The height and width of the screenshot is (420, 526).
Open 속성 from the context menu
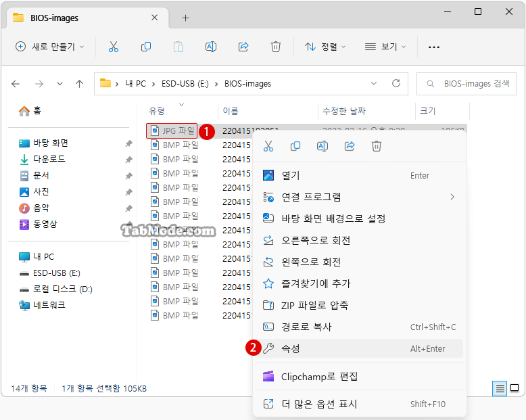359,348
